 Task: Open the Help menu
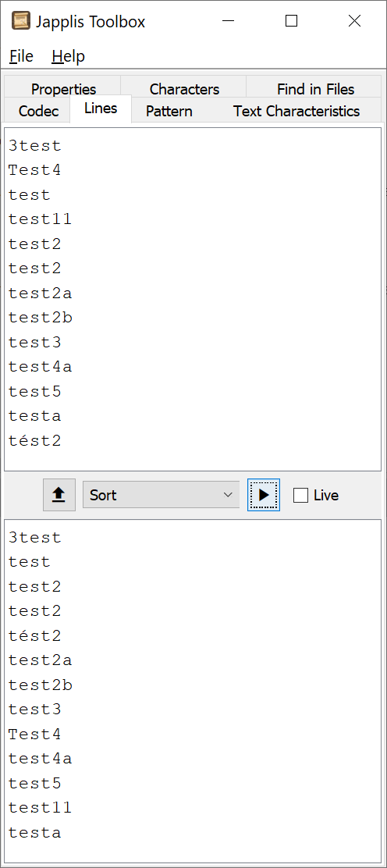tap(68, 56)
